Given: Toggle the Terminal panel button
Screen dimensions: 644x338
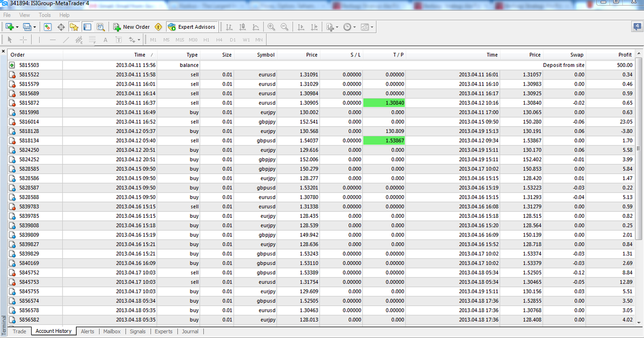Looking at the screenshot, I should click(87, 27).
